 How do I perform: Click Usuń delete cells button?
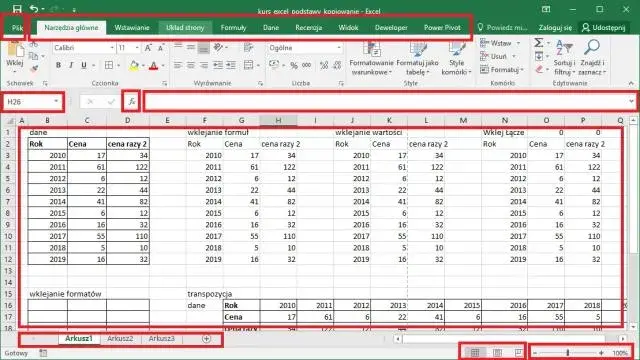pos(498,56)
